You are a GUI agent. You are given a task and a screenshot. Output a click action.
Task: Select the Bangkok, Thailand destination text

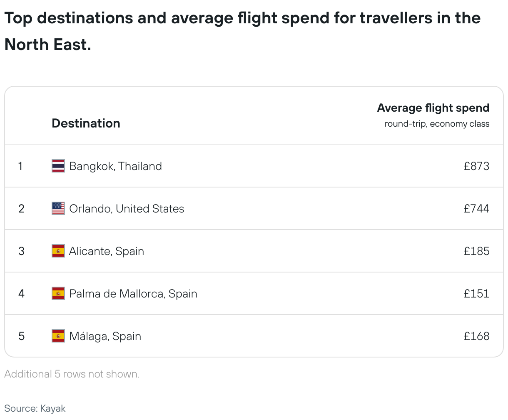click(x=115, y=166)
